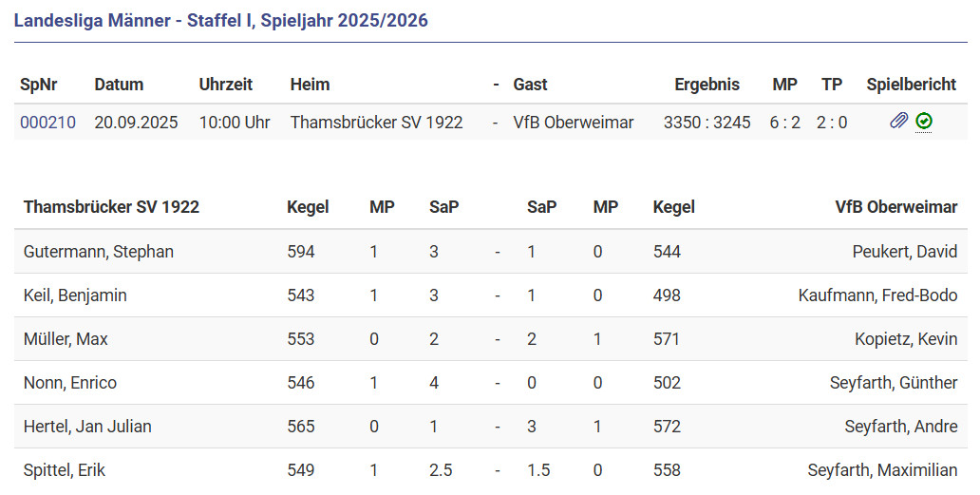Click the green checkmark status icon
The image size is (980, 495).
point(924,122)
